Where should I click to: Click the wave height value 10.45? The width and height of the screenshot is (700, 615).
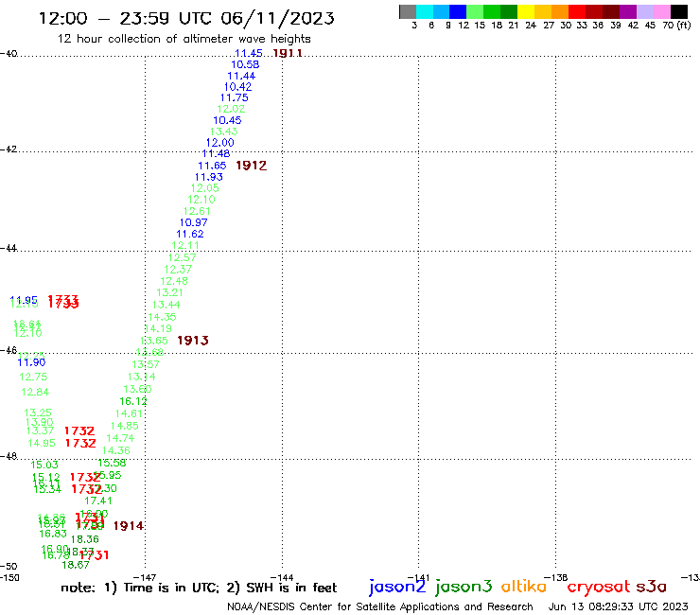point(227,120)
